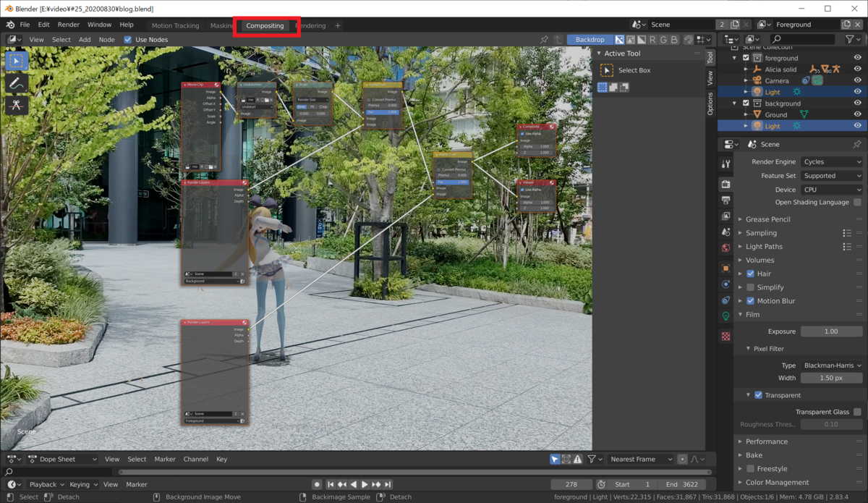The image size is (868, 503).
Task: Select the Annotate pencil tool
Action: (16, 83)
